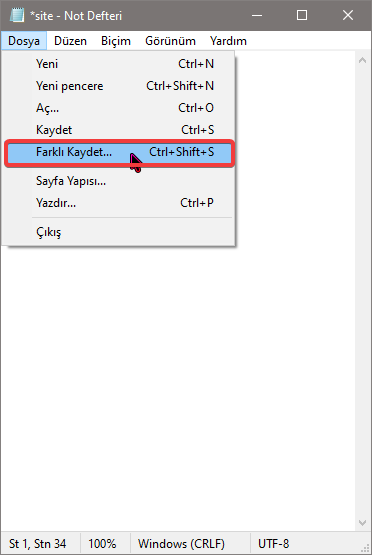372x555 pixels.
Task: Minimize the Not Defteri window
Action: click(x=257, y=15)
